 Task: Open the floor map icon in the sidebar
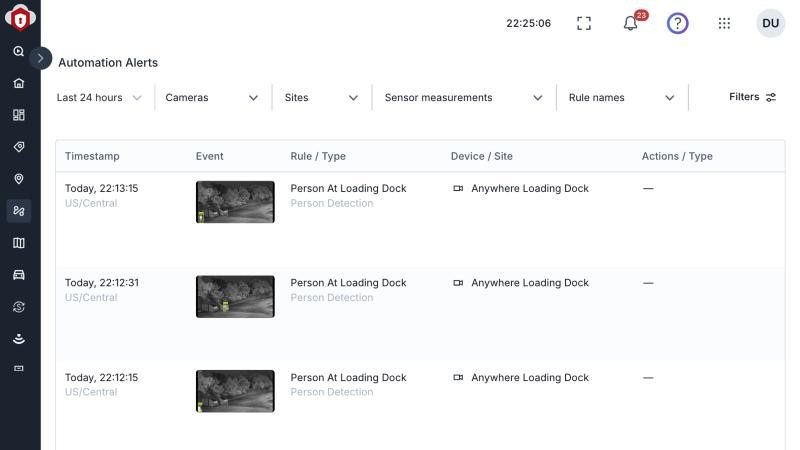pyautogui.click(x=19, y=243)
